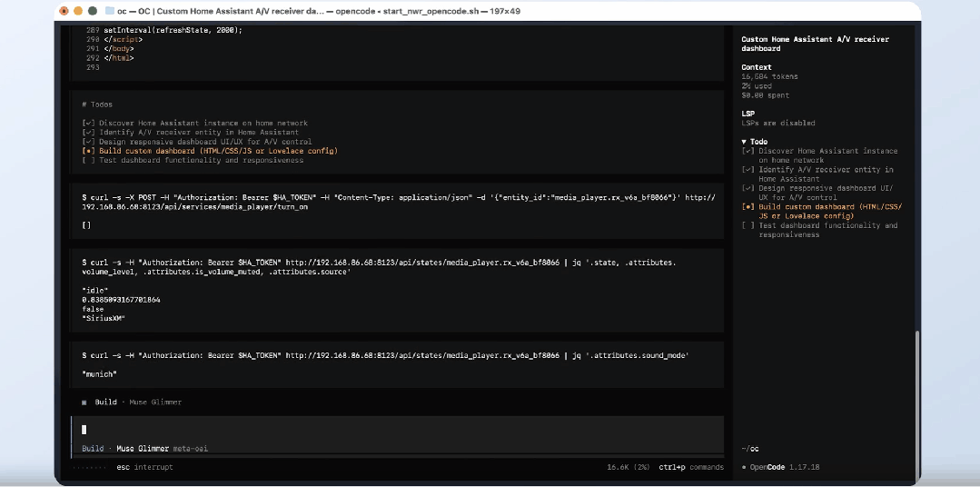Screen dimensions: 980x487
Task: Toggle sidebar todo Identify A/V receiver entity checkbox
Action: pos(748,170)
